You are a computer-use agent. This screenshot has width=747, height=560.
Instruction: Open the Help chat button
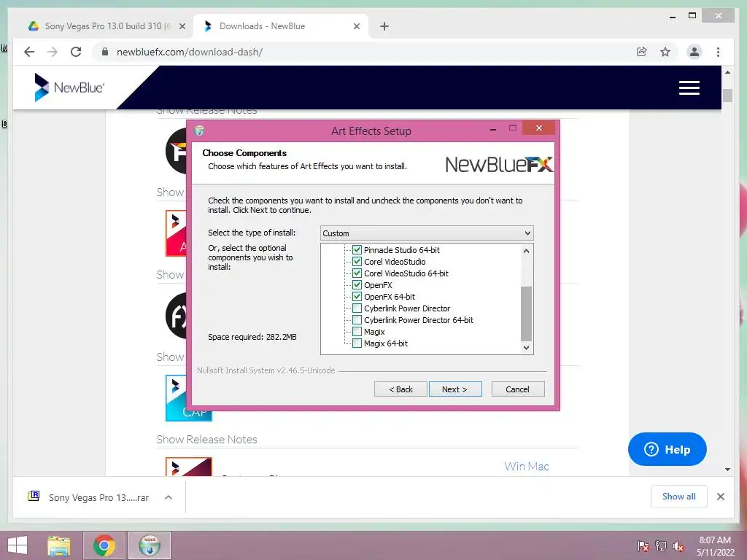click(667, 449)
